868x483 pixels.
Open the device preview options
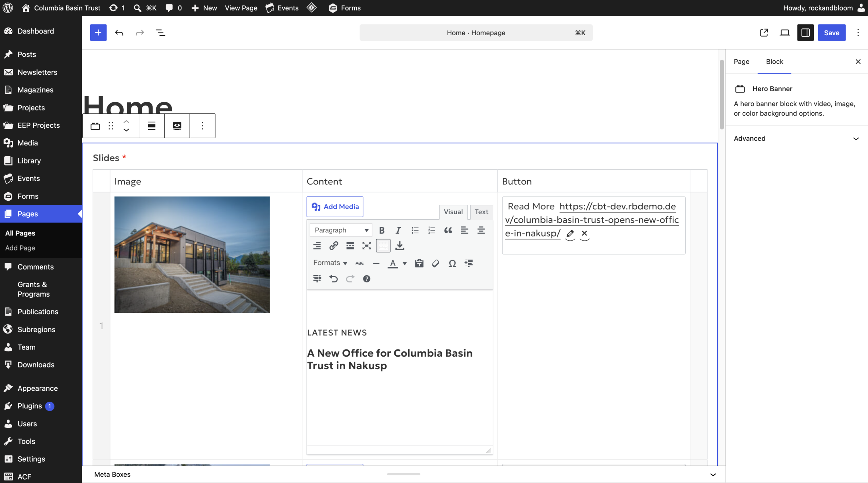coord(785,33)
